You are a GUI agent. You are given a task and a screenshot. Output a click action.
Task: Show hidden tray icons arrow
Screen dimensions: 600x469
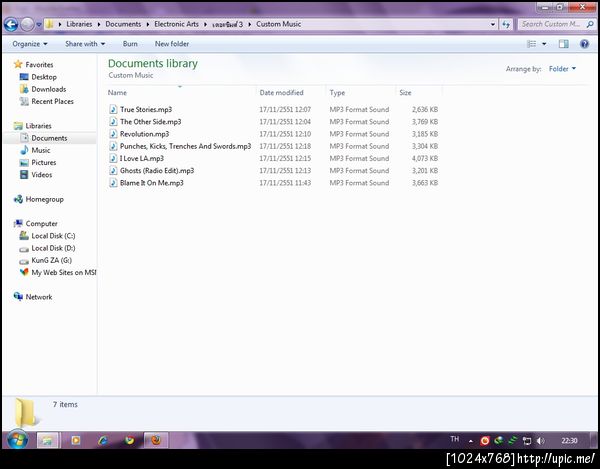[471, 441]
